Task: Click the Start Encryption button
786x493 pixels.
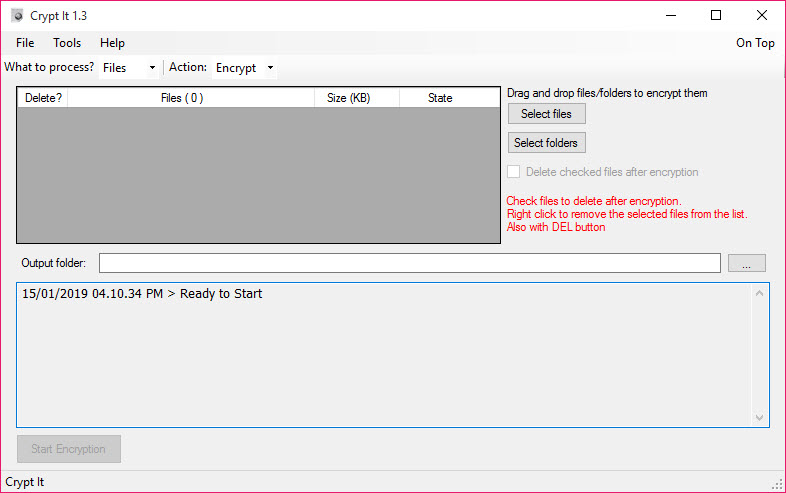Action: coord(69,449)
